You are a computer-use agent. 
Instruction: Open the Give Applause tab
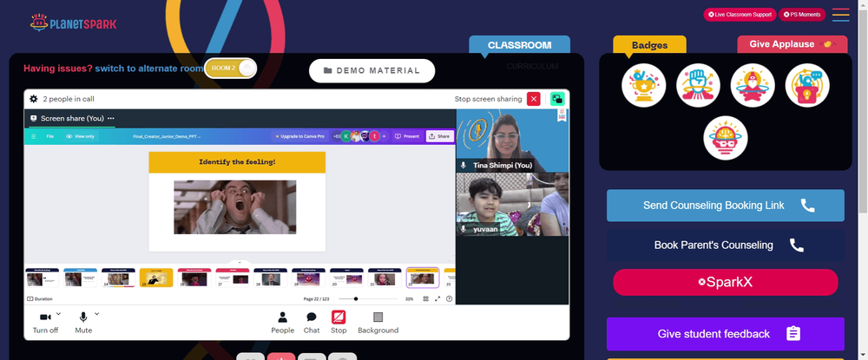coord(792,44)
